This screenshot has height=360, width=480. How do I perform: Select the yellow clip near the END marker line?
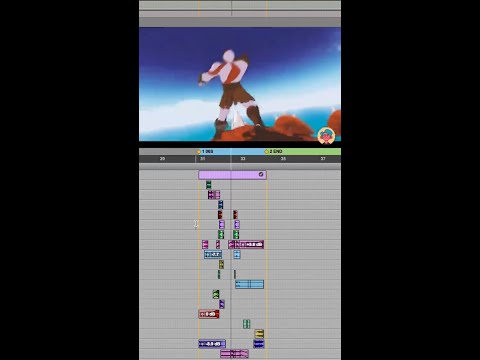tap(259, 334)
